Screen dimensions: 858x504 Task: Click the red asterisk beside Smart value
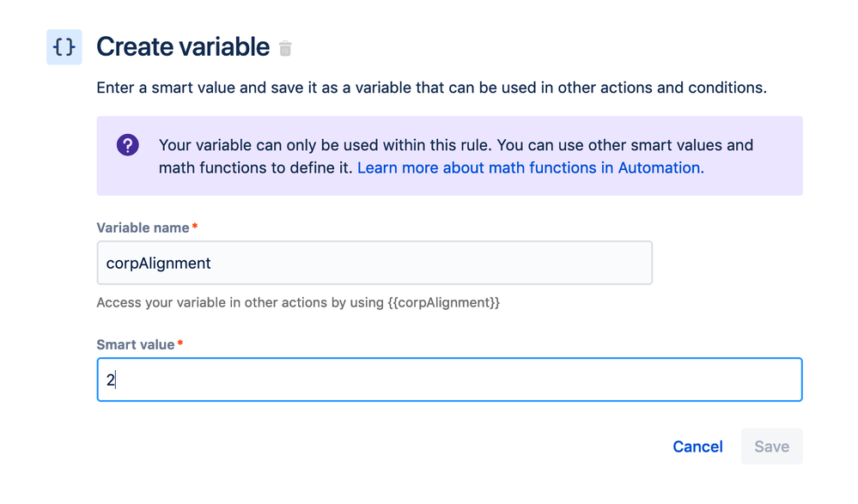(x=180, y=344)
